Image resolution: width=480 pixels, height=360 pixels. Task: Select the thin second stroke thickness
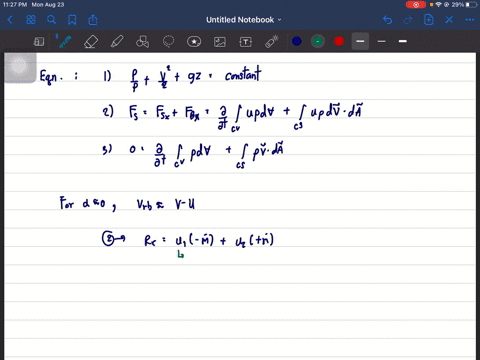click(382, 41)
